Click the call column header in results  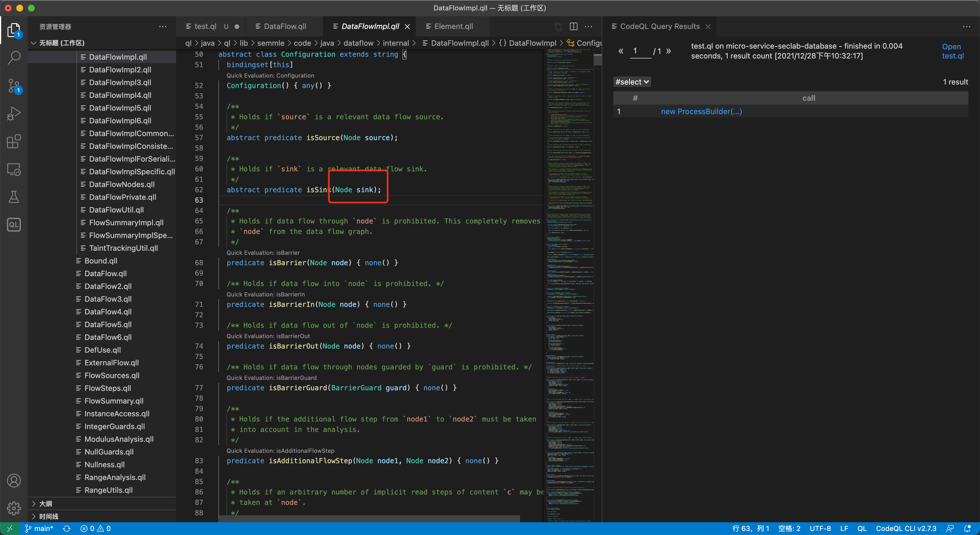tap(809, 98)
